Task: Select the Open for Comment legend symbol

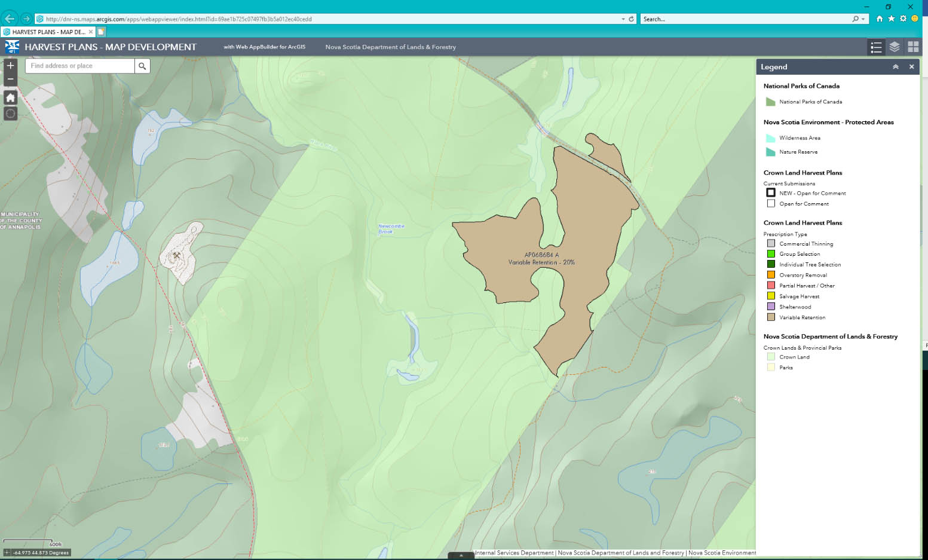Action: [771, 203]
